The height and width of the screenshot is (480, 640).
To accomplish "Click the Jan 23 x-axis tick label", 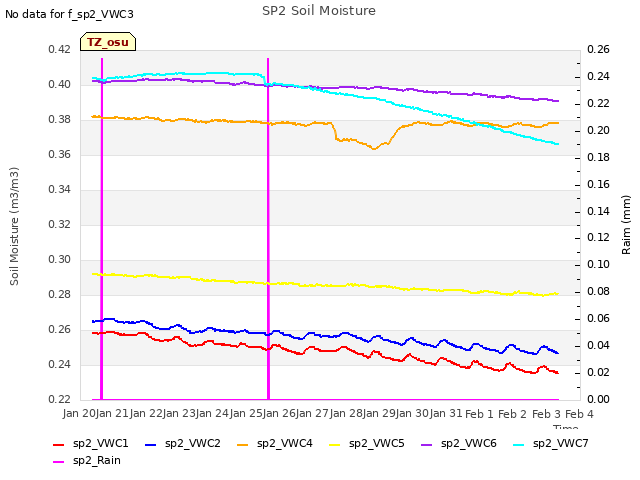I will (x=179, y=413).
